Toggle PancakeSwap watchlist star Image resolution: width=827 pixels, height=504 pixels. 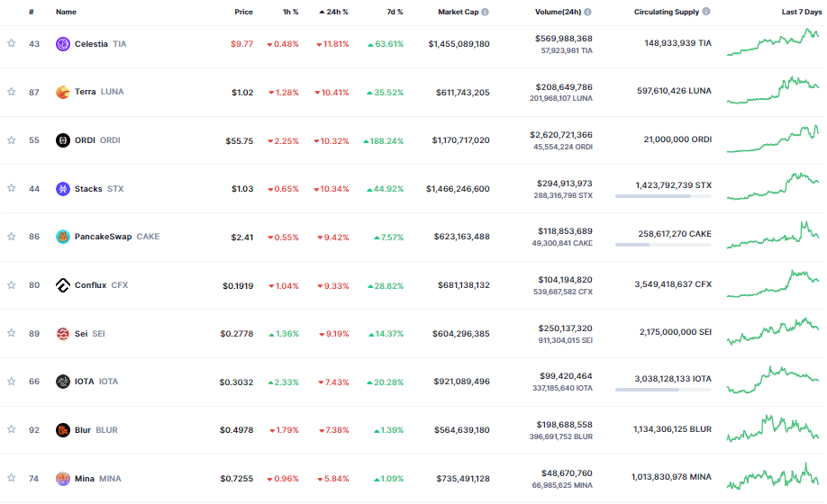point(11,237)
